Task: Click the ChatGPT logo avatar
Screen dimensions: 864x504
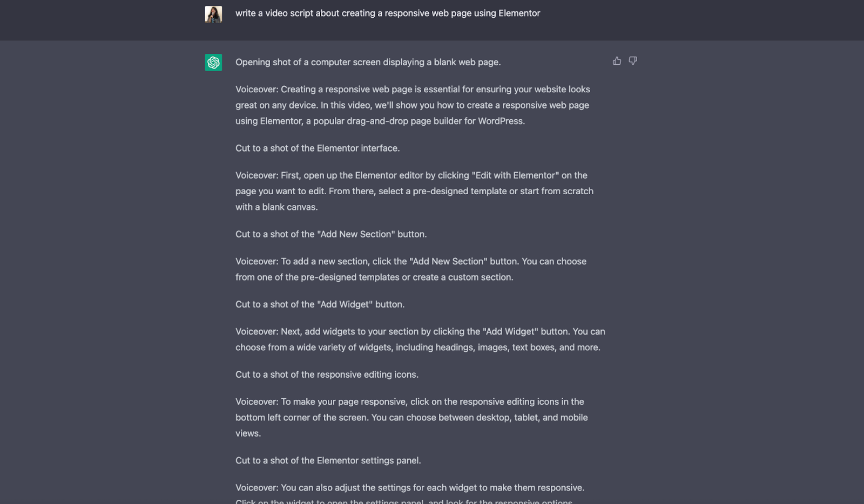Action: pos(213,63)
